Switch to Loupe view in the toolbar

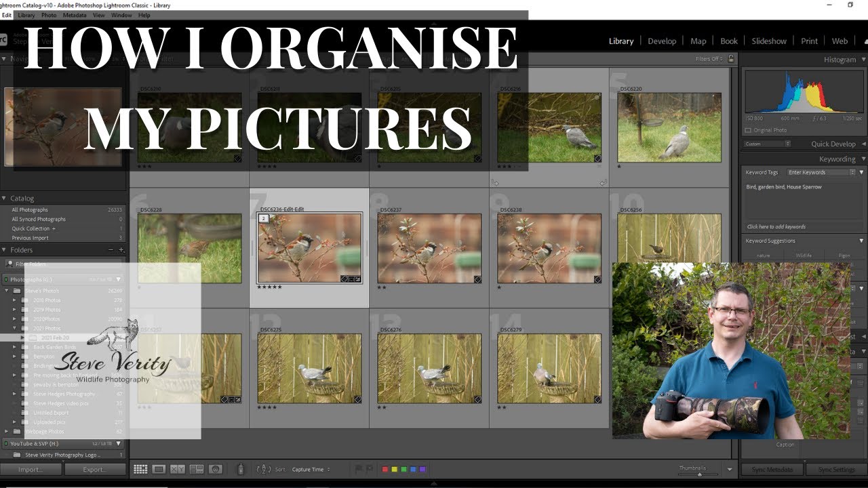(159, 469)
